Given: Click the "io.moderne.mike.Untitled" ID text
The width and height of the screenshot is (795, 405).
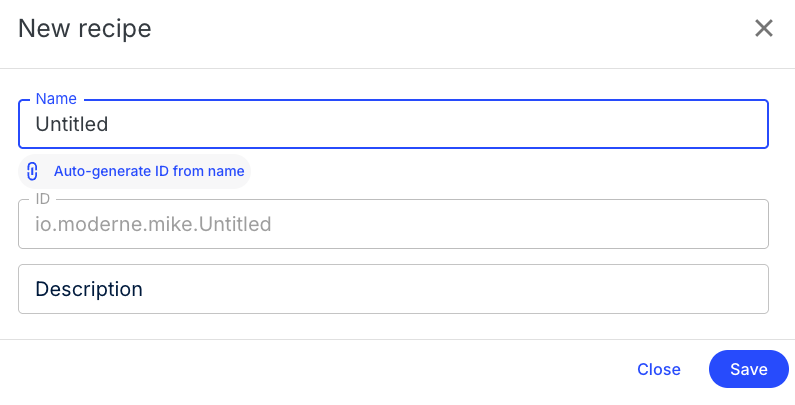Looking at the screenshot, I should pyautogui.click(x=153, y=224).
